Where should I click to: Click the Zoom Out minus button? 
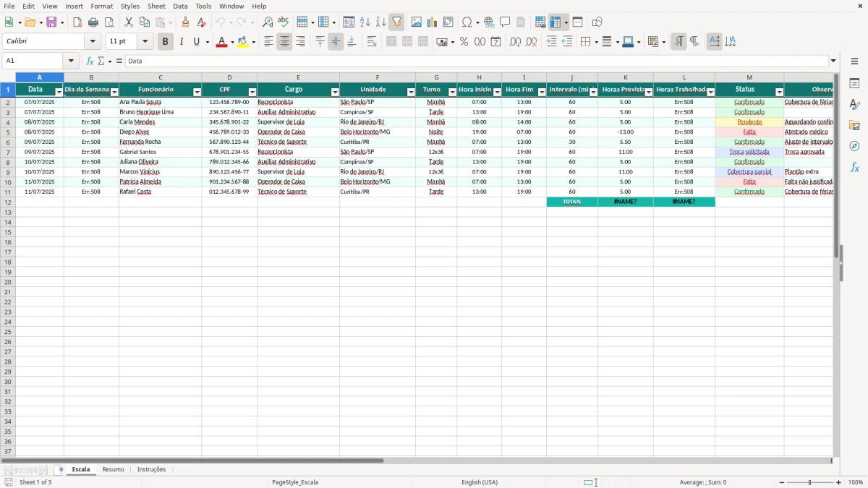point(782,482)
